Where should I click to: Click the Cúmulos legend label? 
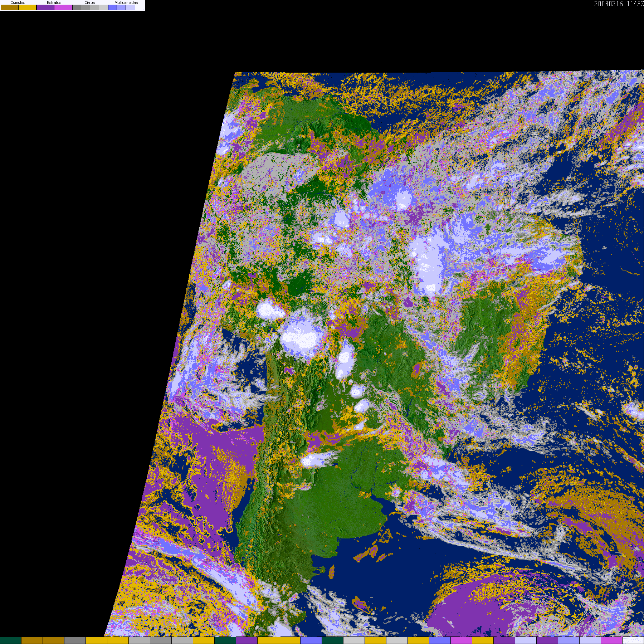(18, 3)
